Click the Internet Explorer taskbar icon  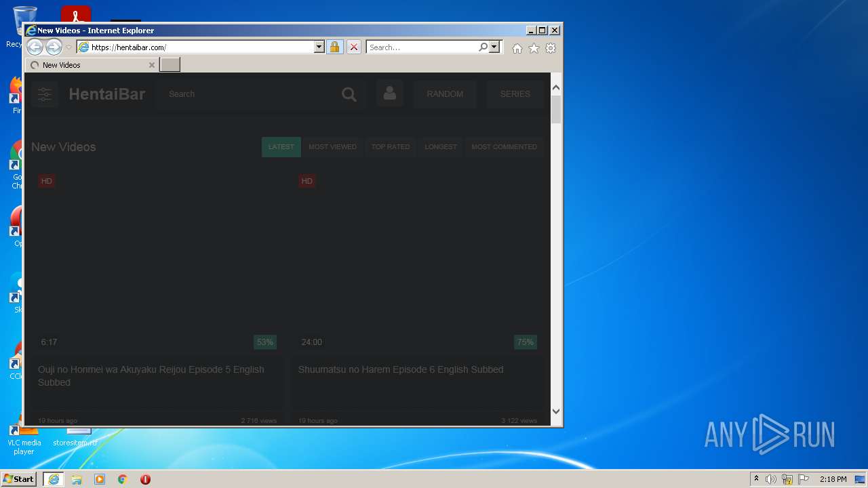click(54, 479)
